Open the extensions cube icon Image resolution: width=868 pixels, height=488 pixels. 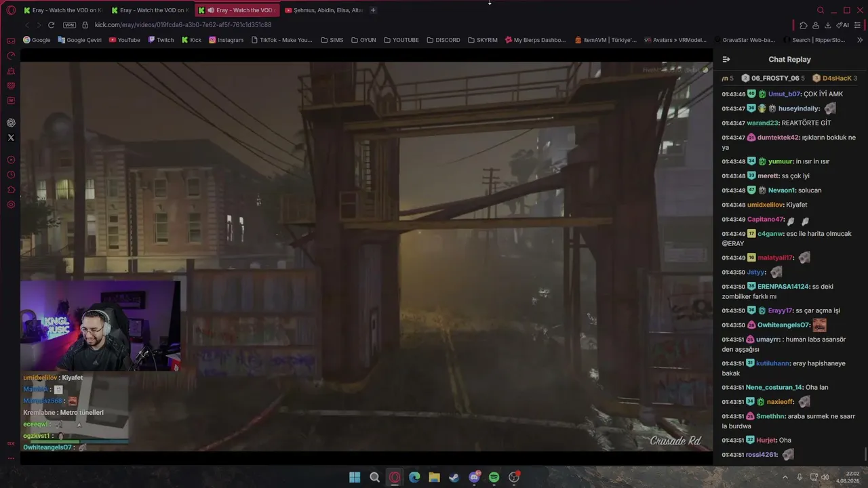tap(804, 25)
